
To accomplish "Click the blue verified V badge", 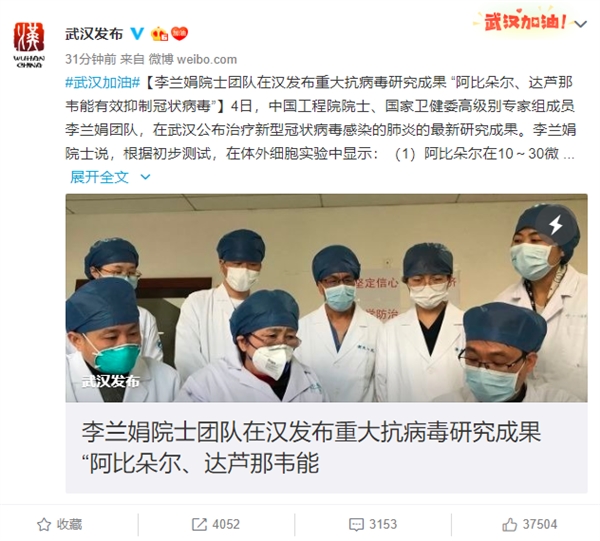I will click(137, 34).
